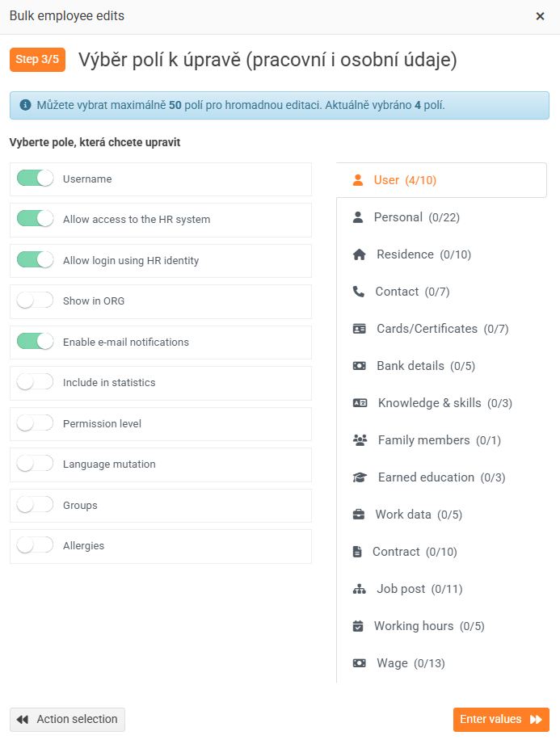
Task: Click the Cards/Certificates ID card icon
Action: (360, 329)
